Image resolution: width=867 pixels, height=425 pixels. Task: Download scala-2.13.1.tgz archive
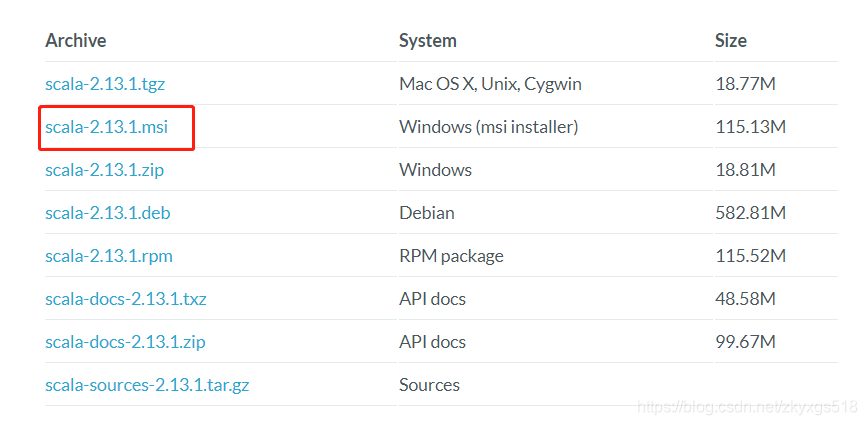coord(105,85)
